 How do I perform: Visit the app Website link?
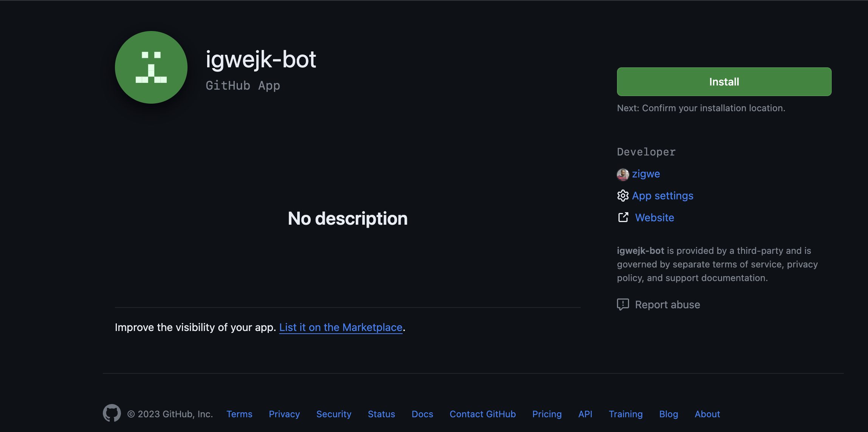point(654,218)
